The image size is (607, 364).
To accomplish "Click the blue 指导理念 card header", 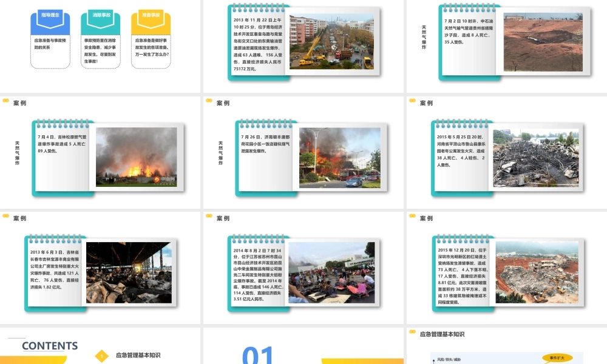I will point(50,14).
